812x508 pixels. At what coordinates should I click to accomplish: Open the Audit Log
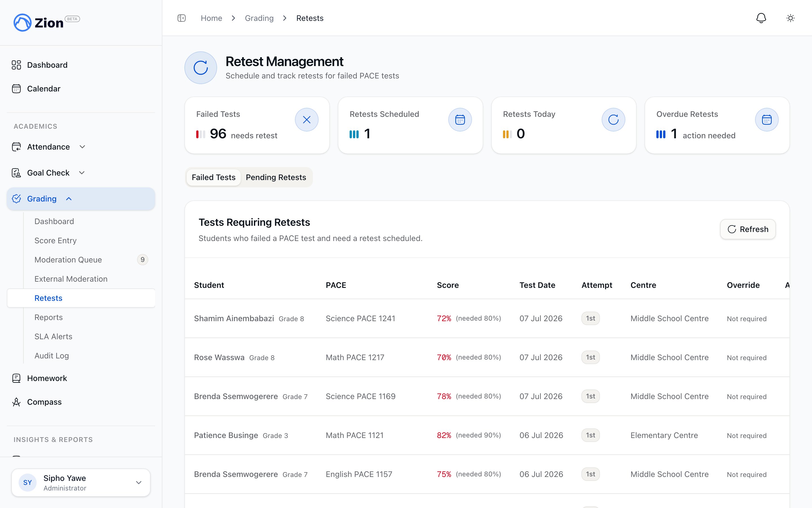(x=52, y=356)
